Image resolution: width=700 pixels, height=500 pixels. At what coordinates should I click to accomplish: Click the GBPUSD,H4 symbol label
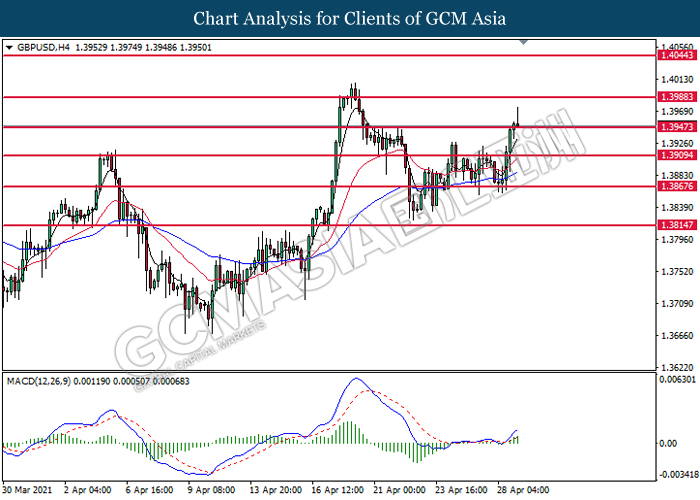[x=43, y=47]
